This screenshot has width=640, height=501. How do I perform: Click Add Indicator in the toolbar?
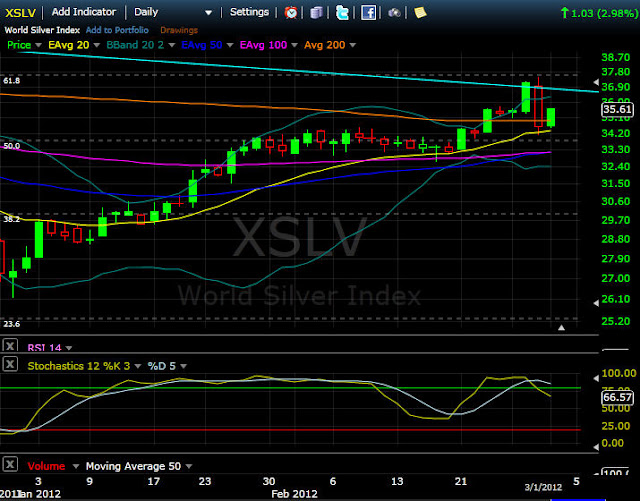point(84,12)
